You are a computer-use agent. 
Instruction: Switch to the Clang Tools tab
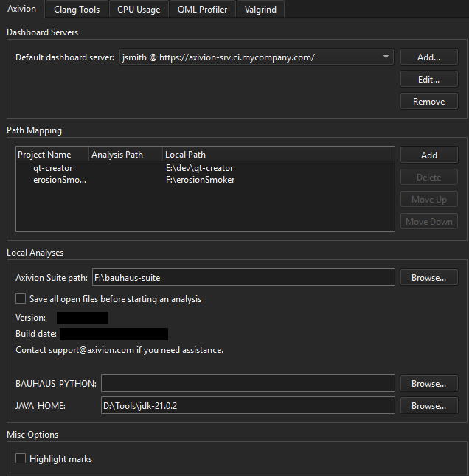77,9
